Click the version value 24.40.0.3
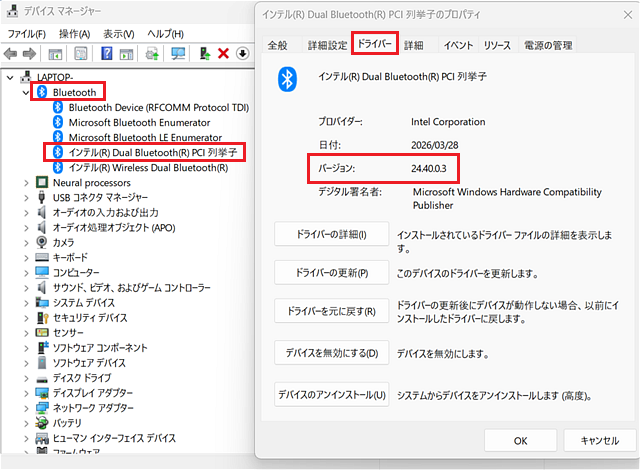Image resolution: width=640 pixels, height=470 pixels. pos(429,168)
